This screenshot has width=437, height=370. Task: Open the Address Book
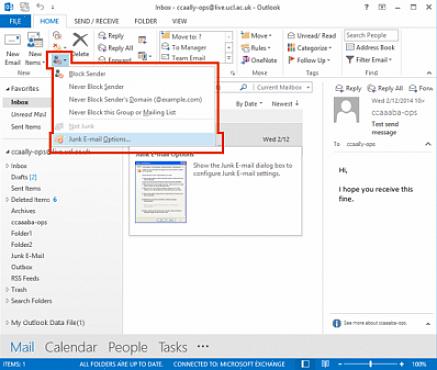370,47
